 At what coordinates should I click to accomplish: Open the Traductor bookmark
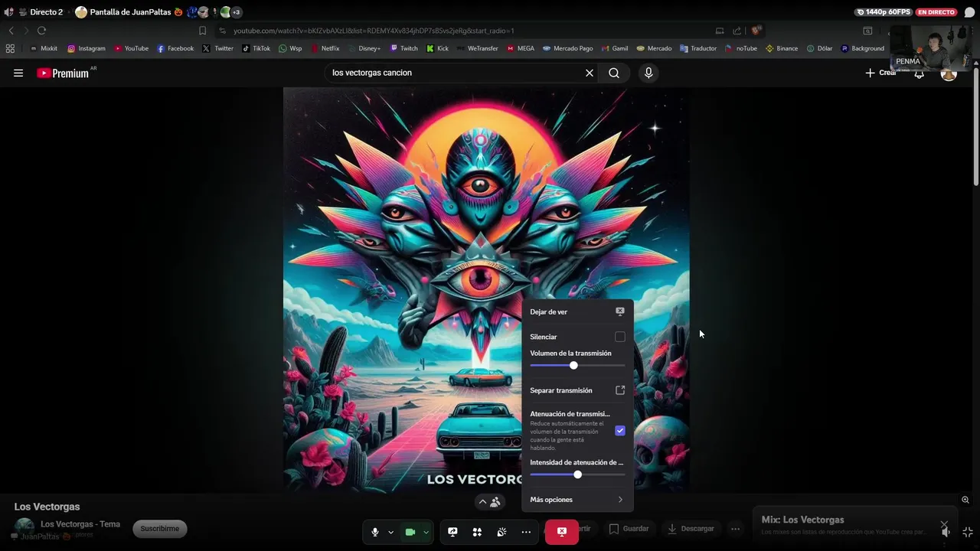(x=698, y=48)
